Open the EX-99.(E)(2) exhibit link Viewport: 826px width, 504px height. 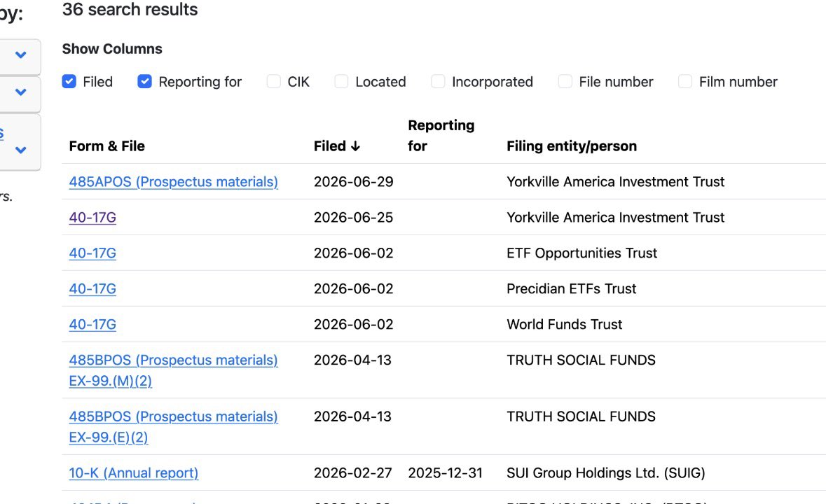tap(109, 437)
